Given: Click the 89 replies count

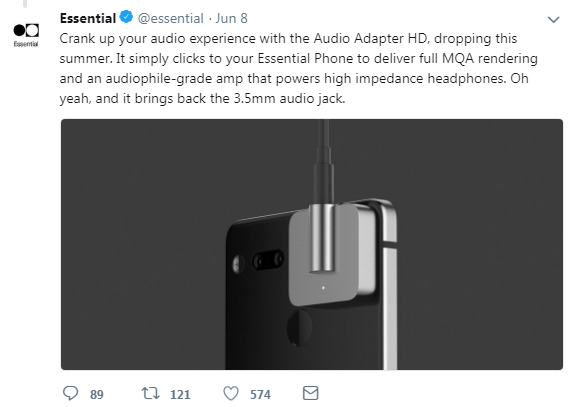Looking at the screenshot, I should click(97, 394).
